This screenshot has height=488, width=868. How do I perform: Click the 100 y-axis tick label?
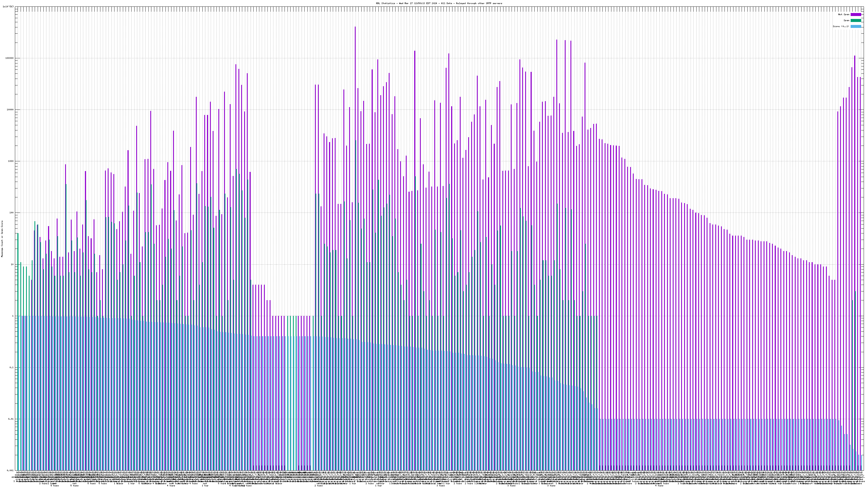tap(12, 213)
